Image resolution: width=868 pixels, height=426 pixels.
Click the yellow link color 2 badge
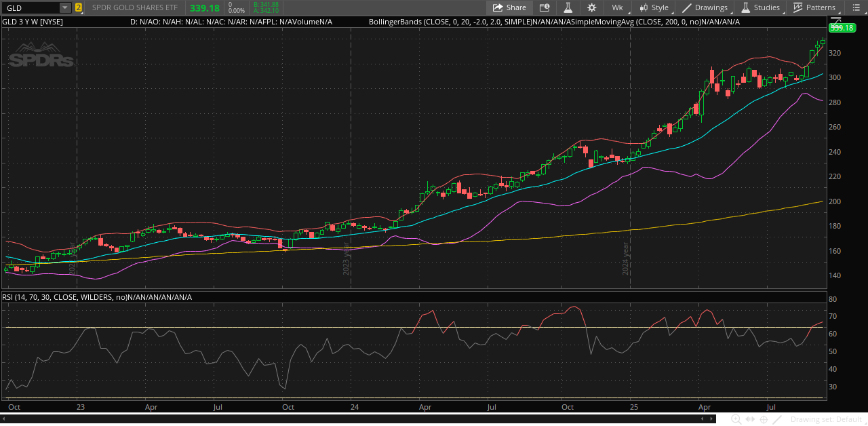79,7
